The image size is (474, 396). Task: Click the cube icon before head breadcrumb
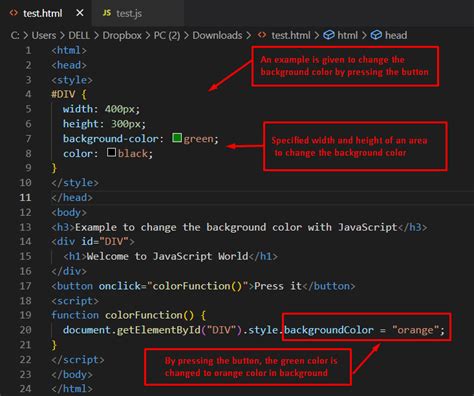(376, 35)
